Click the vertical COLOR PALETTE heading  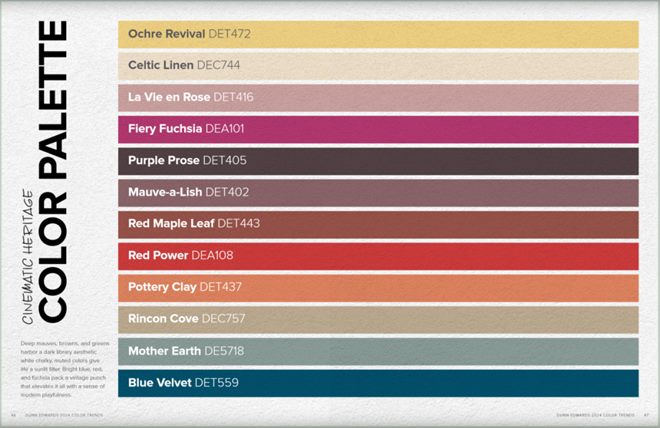point(53,172)
